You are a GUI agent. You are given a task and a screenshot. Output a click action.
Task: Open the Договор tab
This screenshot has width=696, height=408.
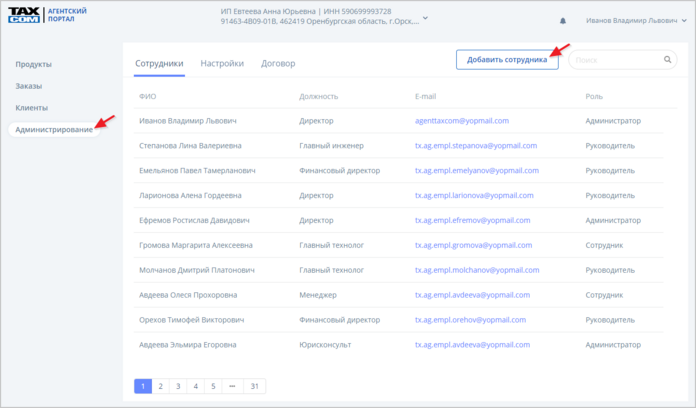click(277, 63)
